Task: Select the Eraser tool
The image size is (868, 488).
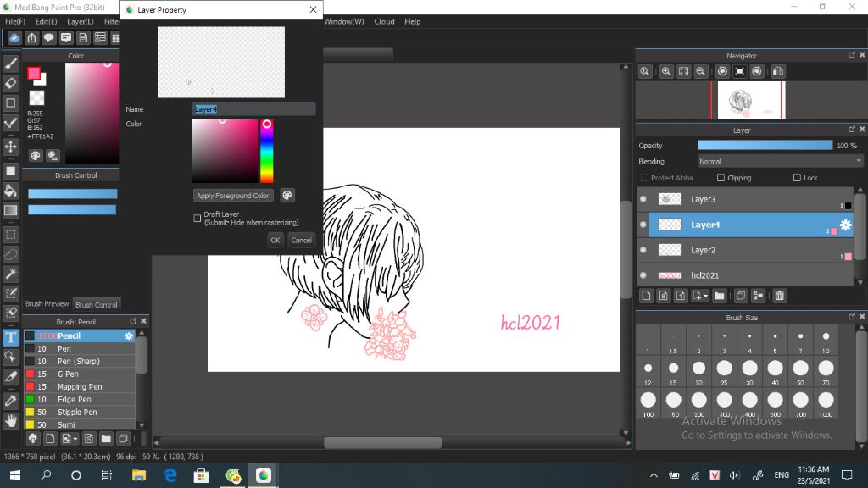Action: click(x=10, y=83)
